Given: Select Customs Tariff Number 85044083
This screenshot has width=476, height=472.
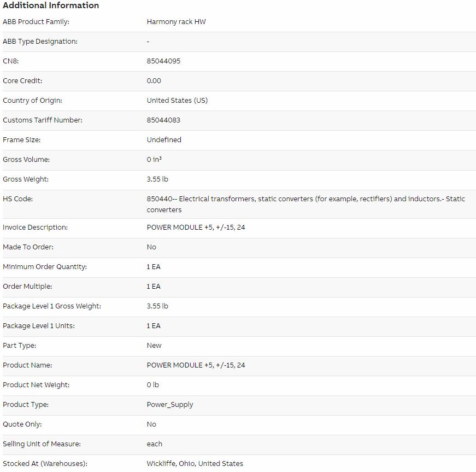Looking at the screenshot, I should 163,120.
